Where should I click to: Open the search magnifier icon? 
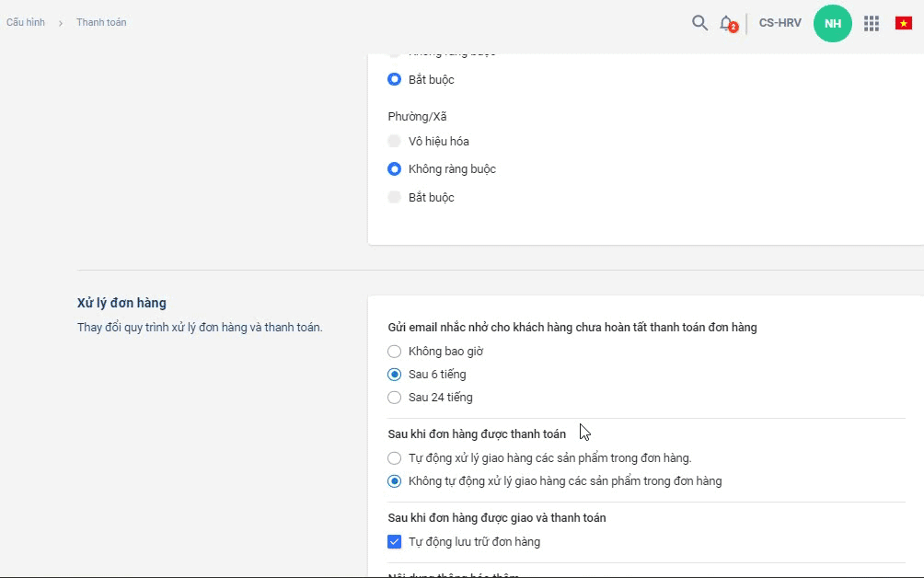coord(699,23)
